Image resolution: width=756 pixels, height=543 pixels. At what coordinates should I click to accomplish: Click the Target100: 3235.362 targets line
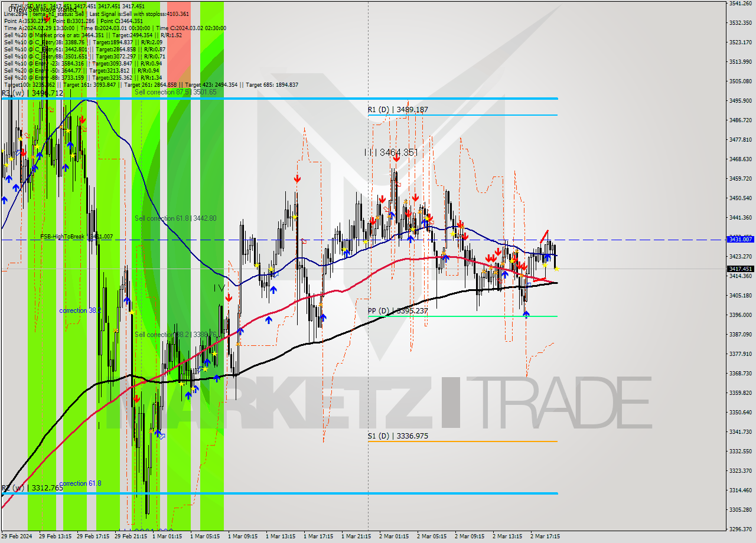click(151, 84)
